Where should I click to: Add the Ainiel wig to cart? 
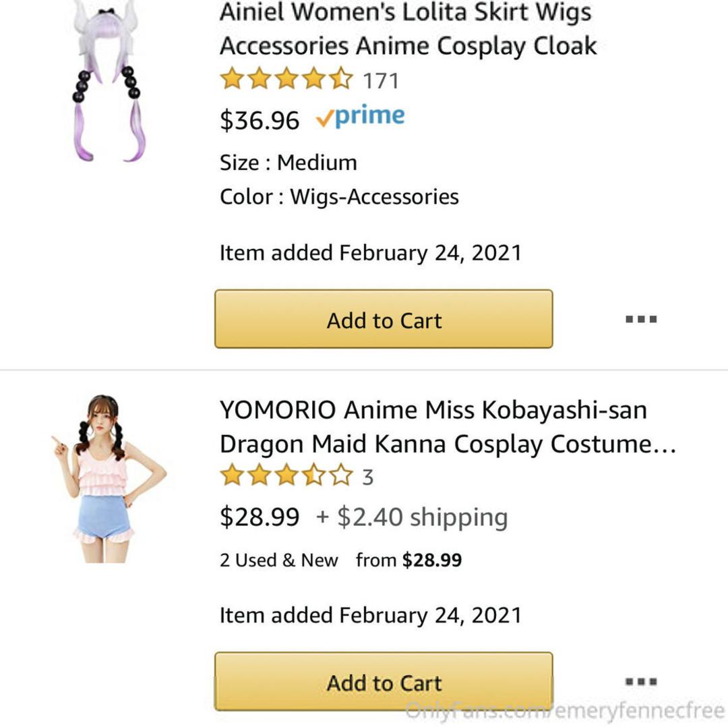point(384,320)
